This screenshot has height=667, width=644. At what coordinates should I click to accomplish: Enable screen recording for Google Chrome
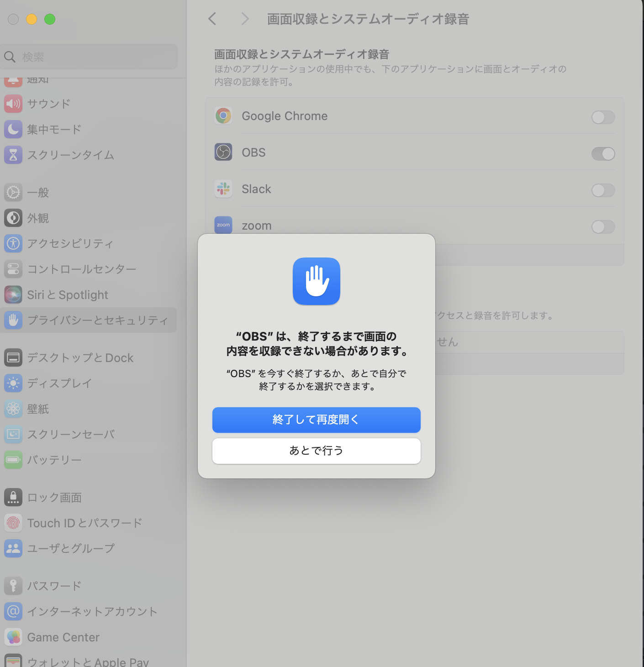pos(603,117)
